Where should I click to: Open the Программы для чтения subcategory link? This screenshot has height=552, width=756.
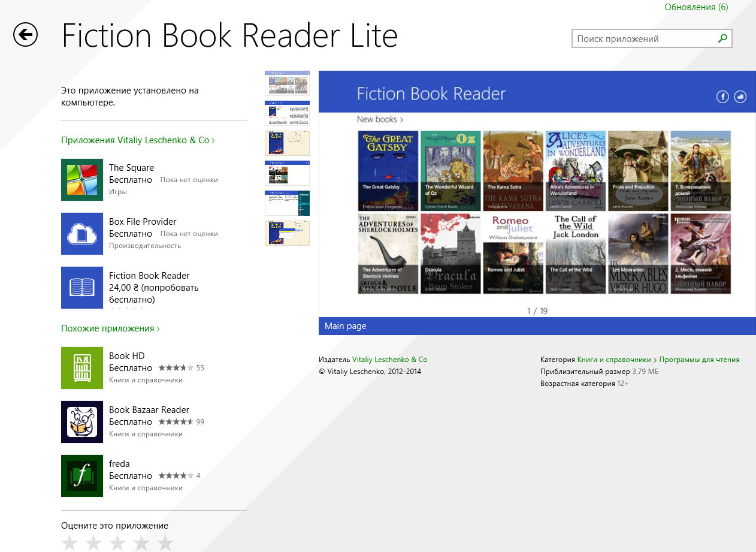(x=699, y=360)
